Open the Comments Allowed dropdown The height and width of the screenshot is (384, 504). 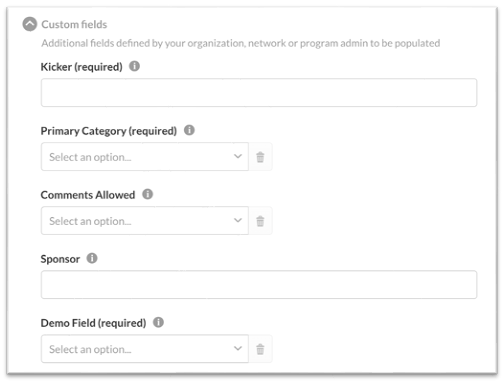click(x=145, y=221)
